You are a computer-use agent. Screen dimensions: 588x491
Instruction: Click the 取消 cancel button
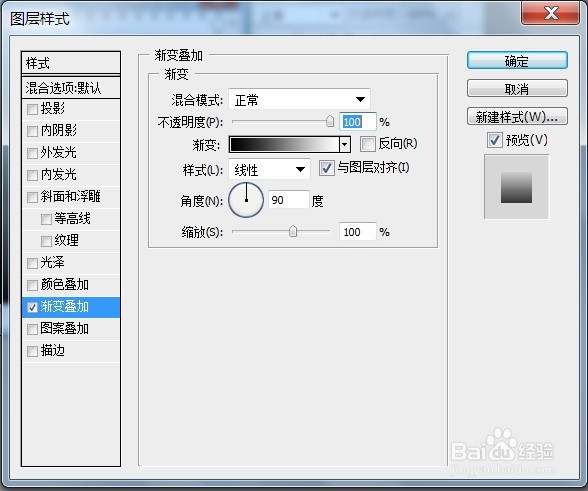(x=517, y=89)
